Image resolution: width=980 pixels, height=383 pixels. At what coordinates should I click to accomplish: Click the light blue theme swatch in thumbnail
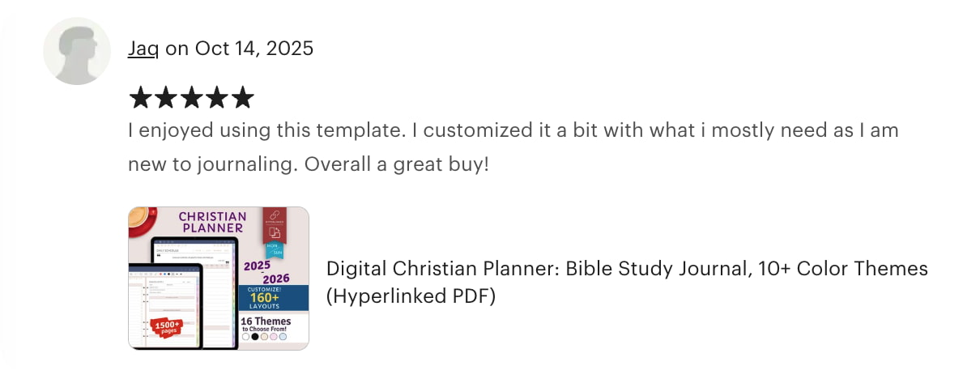point(283,337)
